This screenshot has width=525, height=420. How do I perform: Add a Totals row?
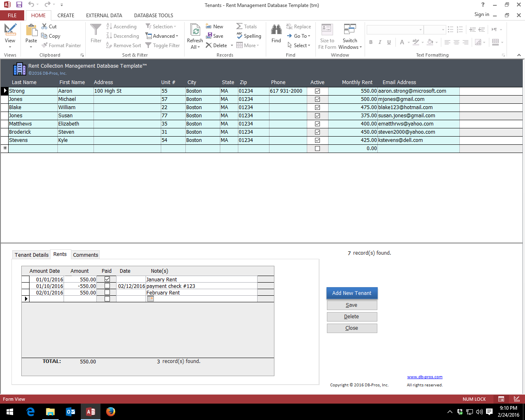247,26
